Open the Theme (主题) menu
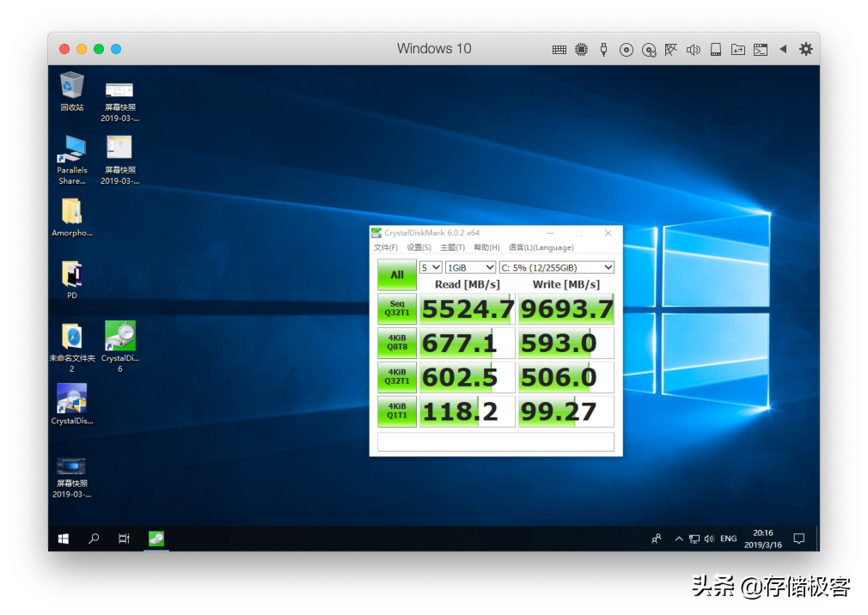This screenshot has height=615, width=868. pos(453,247)
